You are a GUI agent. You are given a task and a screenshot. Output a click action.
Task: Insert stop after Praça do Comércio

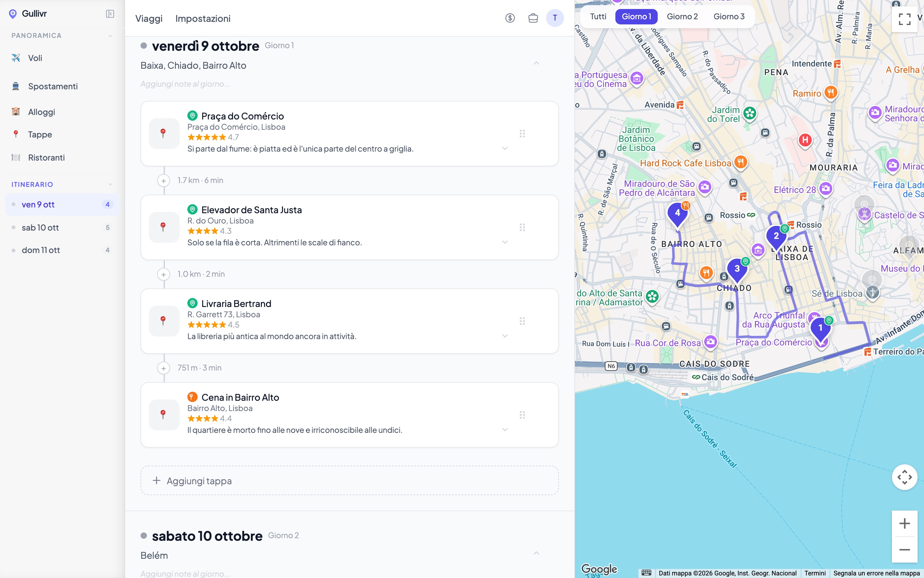[164, 180]
